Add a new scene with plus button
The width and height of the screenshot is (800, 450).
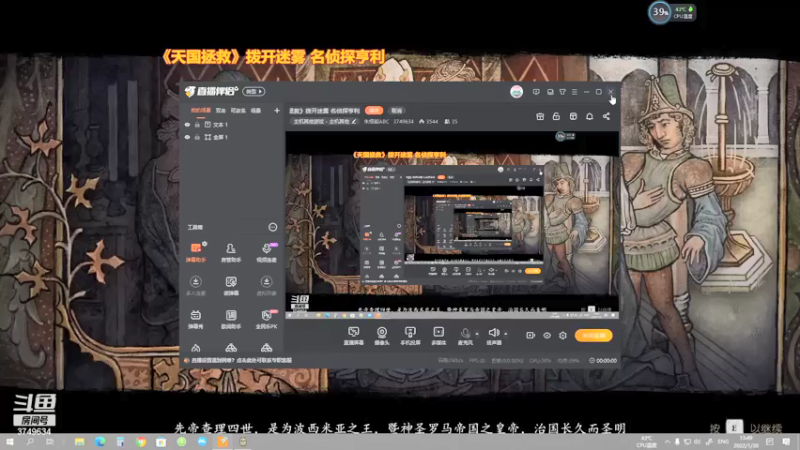point(277,110)
